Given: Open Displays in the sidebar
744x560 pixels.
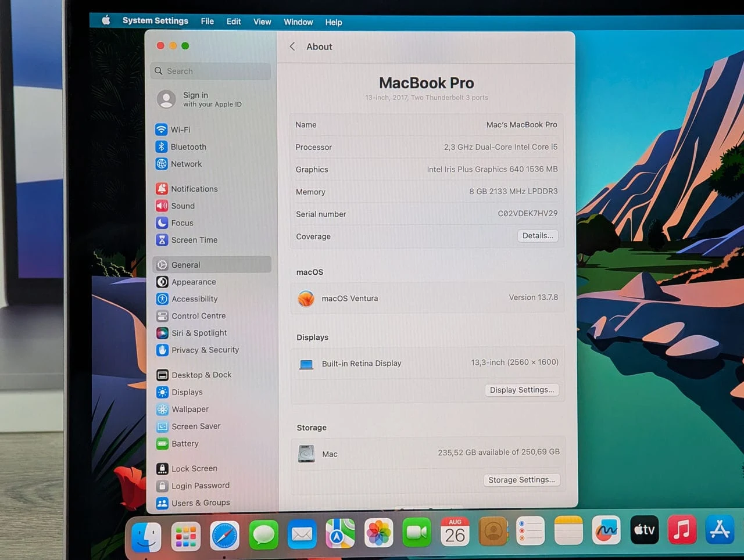Looking at the screenshot, I should pyautogui.click(x=180, y=392).
